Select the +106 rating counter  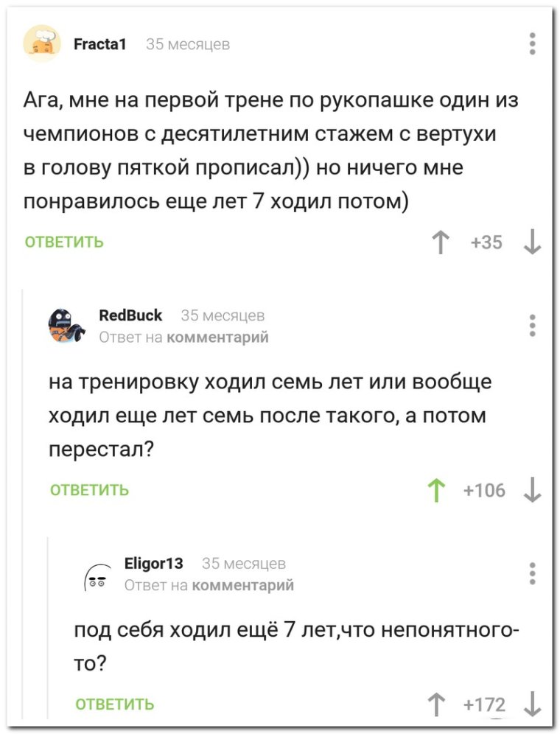tap(484, 489)
